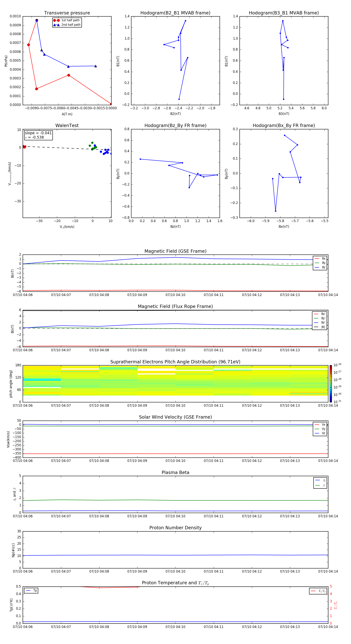Click the topmost data point in Bx_By FR hodogram
The width and height of the screenshot is (351, 644).
point(285,135)
